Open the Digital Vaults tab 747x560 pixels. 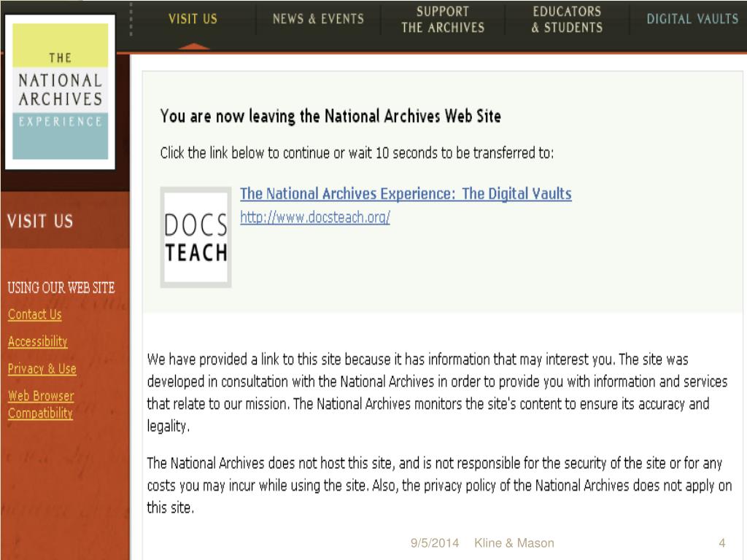692,19
